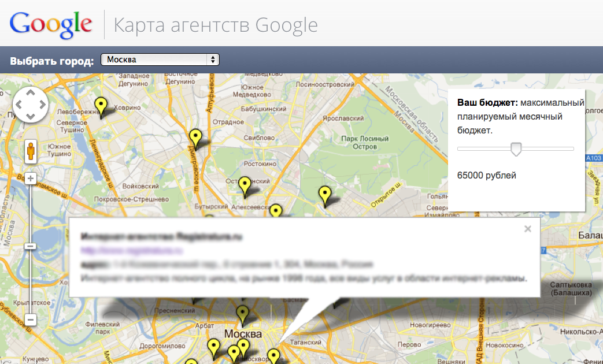
Task: Select the map pin near Ховрино
Action: pyautogui.click(x=101, y=108)
